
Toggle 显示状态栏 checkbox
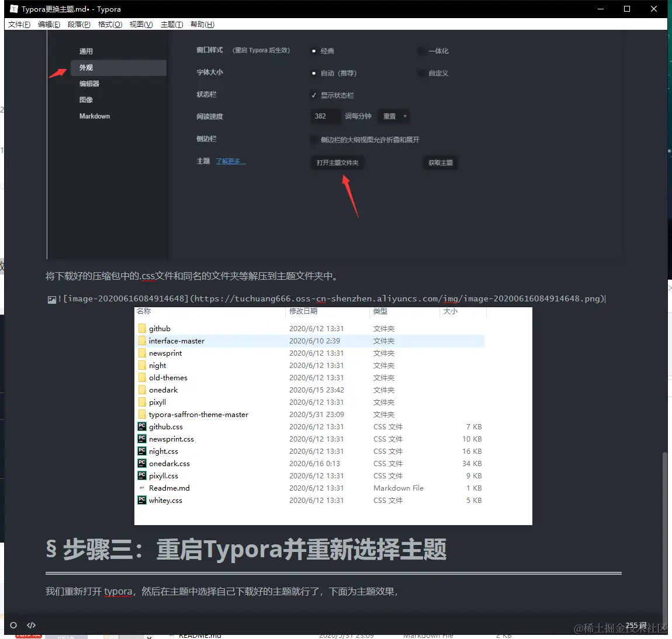tap(314, 95)
